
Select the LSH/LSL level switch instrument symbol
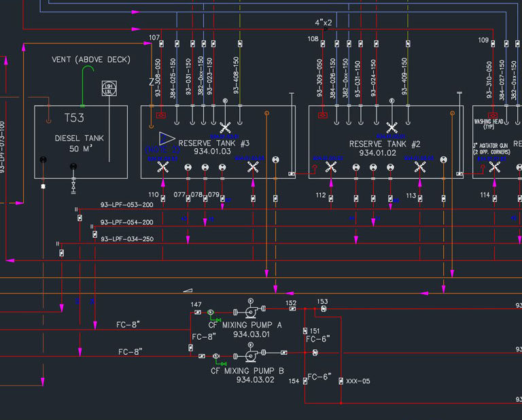109,88
